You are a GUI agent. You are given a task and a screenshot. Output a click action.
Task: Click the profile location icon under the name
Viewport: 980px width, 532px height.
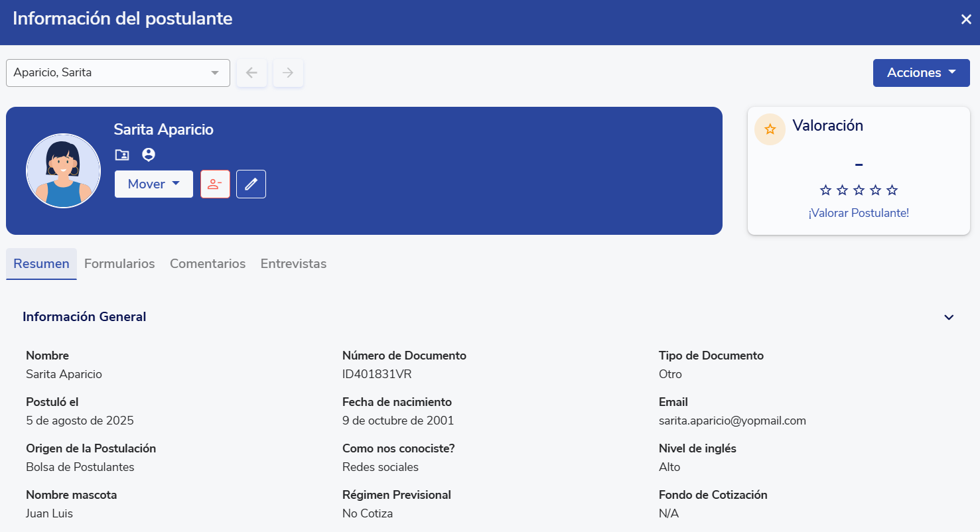[149, 155]
